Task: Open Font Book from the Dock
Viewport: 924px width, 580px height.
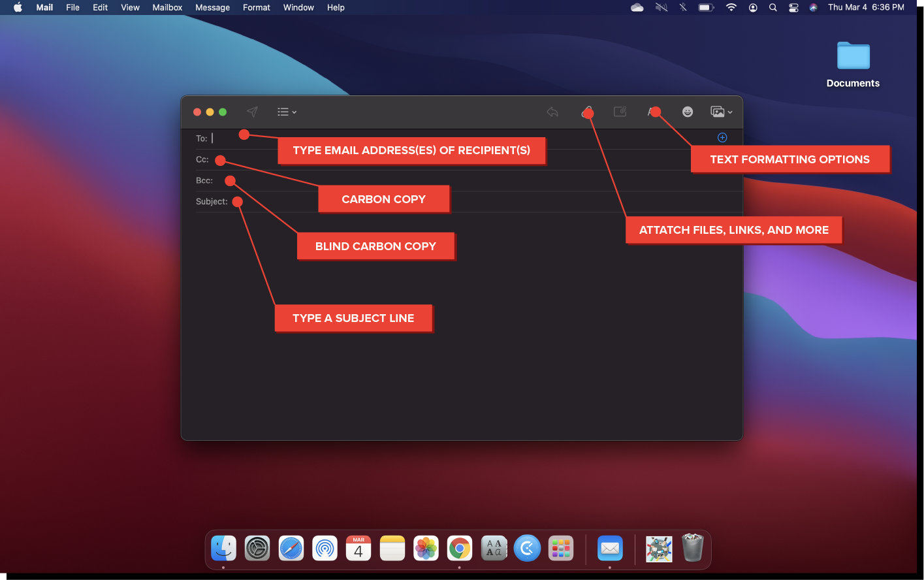Action: click(494, 549)
